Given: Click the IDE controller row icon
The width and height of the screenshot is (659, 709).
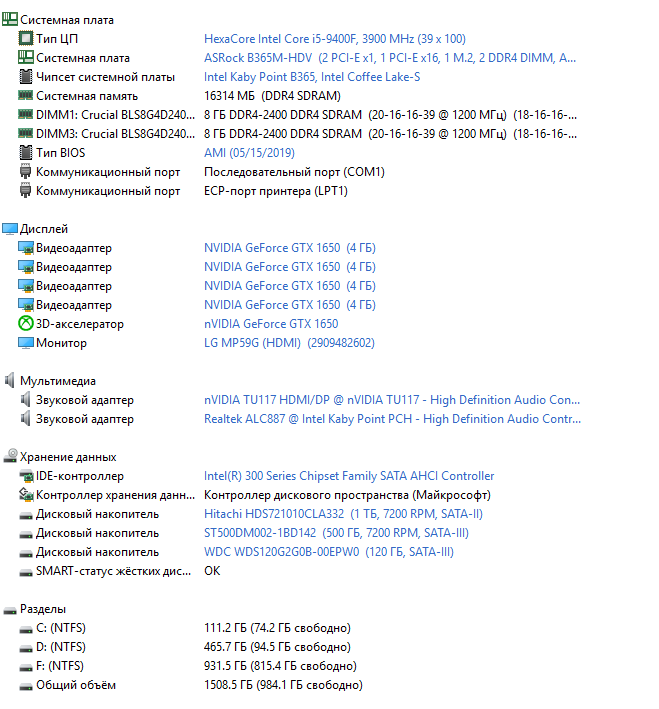Looking at the screenshot, I should [x=26, y=476].
